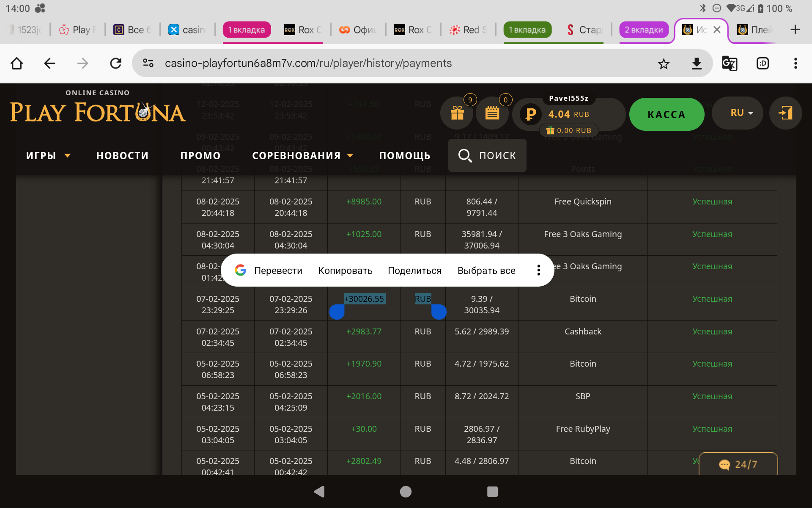
Task: Expand the СОРЕВНОВАНИЯ dropdown
Action: (302, 156)
